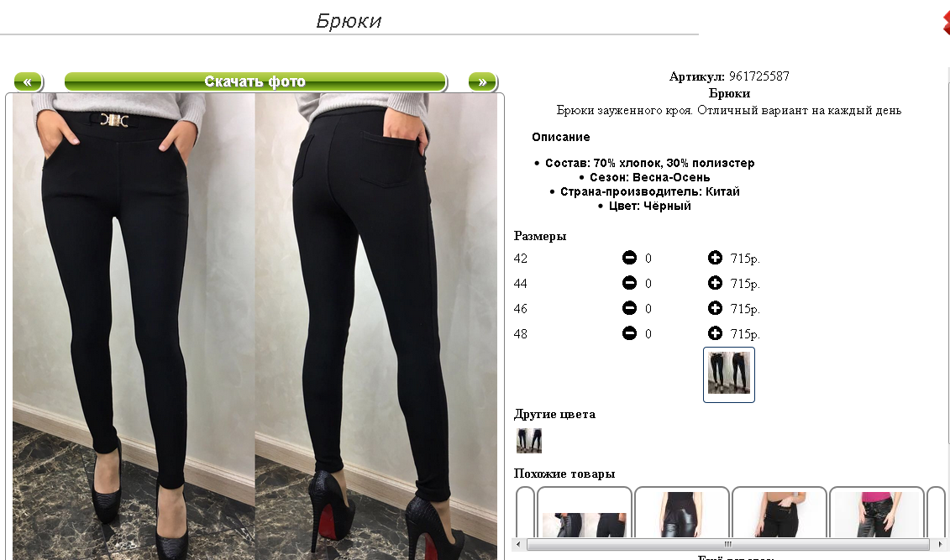
Task: Open second similar product thumbnail
Action: coord(681,512)
